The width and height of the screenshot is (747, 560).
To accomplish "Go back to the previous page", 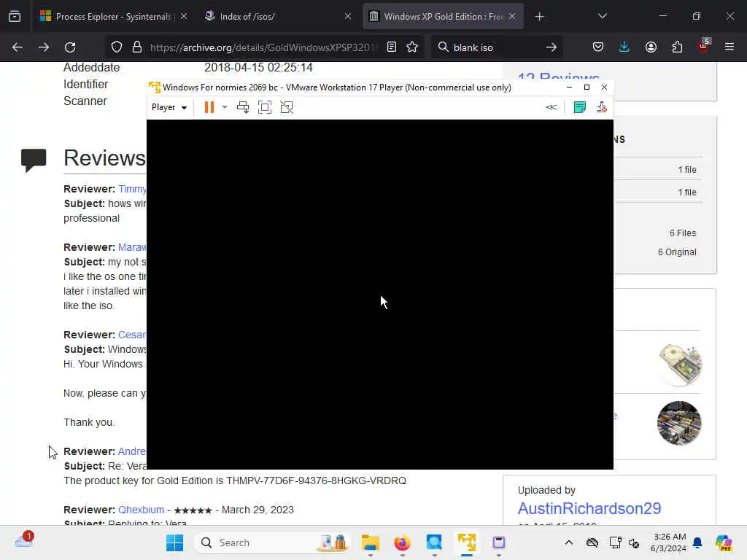I will click(x=18, y=47).
